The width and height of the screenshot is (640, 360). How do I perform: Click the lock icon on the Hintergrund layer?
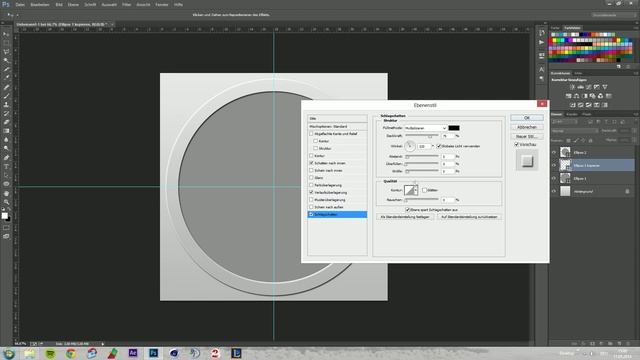click(x=627, y=191)
